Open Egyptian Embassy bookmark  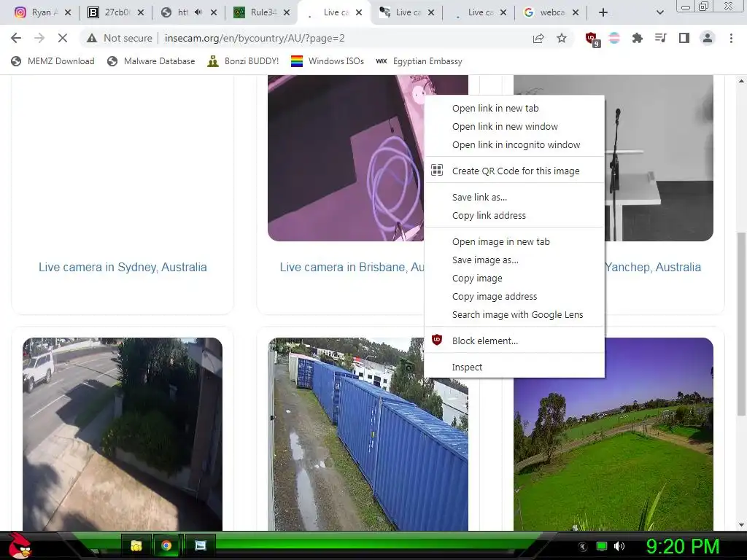click(419, 61)
